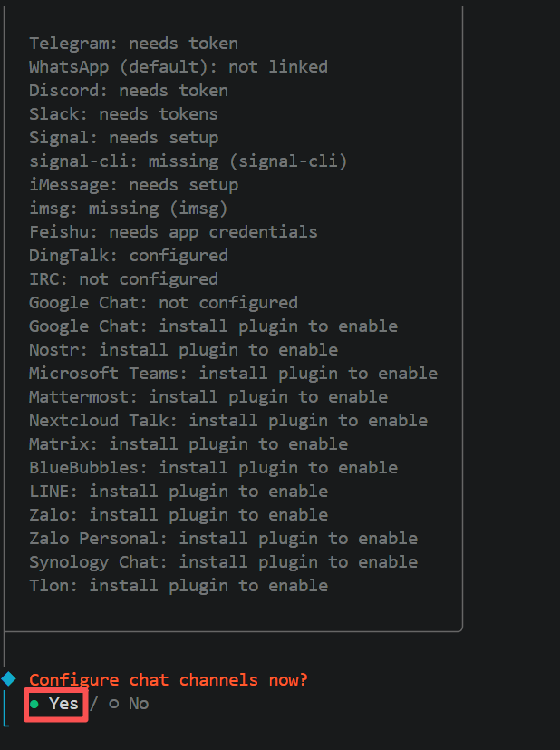Click the Tlon install plugin line
Viewport: 560px width, 750px height.
(178, 586)
